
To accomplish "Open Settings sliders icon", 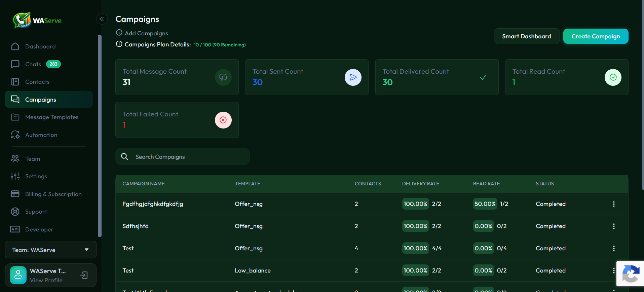I will [x=15, y=176].
